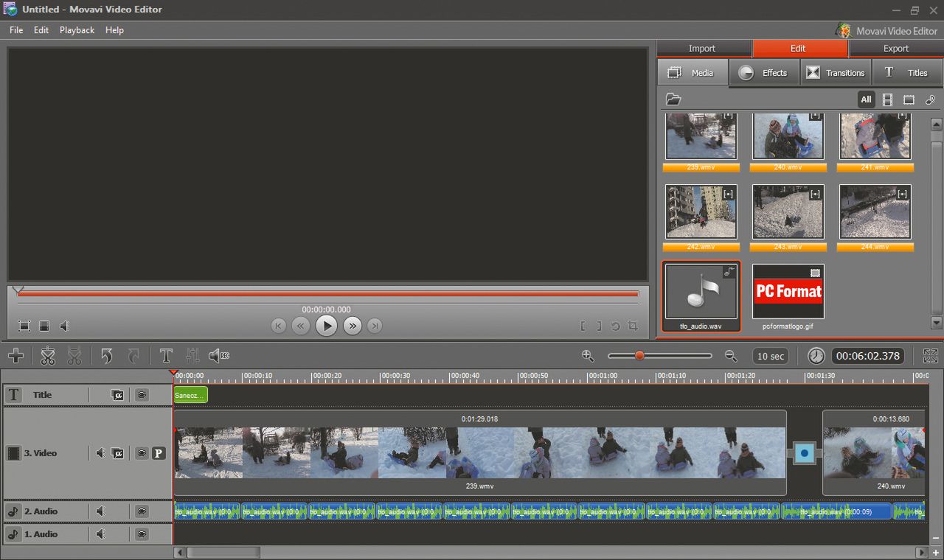The height and width of the screenshot is (560, 944).
Task: Toggle overlay mode on 3. Video track
Action: pyautogui.click(x=117, y=453)
